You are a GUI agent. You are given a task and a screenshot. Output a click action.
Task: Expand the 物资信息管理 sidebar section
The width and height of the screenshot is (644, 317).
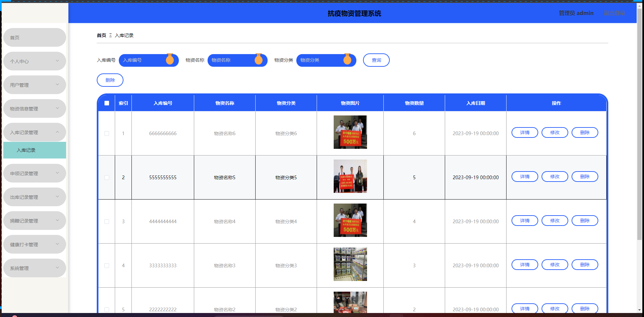[34, 108]
